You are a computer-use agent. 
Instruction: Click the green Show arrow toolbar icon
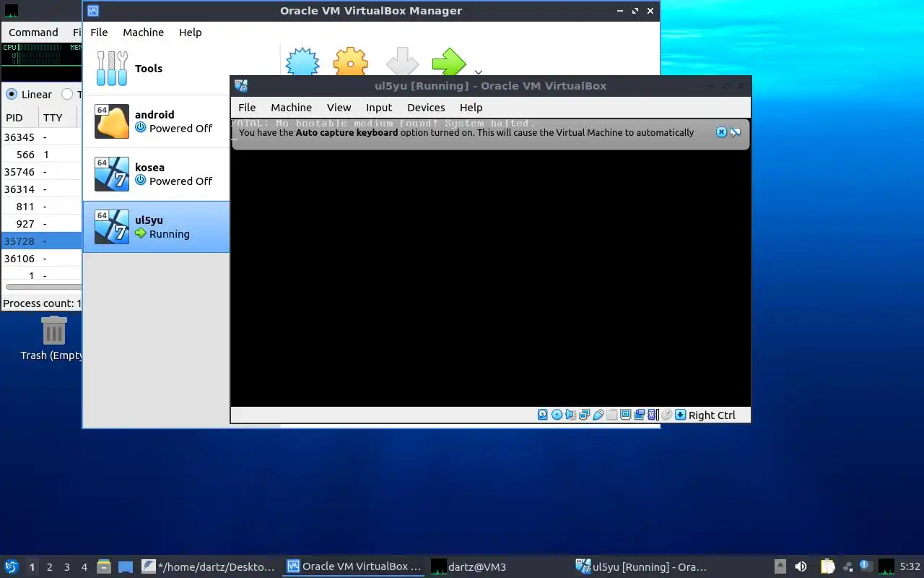coord(449,62)
